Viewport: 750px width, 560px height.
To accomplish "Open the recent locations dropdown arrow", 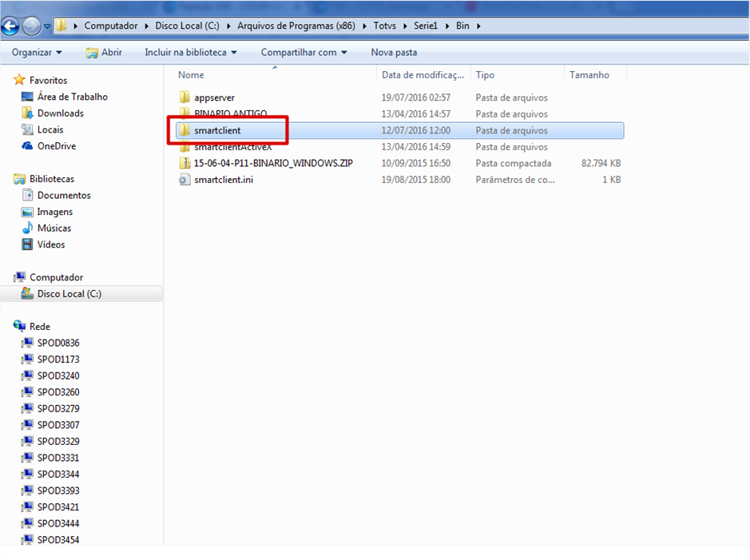I will [x=47, y=27].
